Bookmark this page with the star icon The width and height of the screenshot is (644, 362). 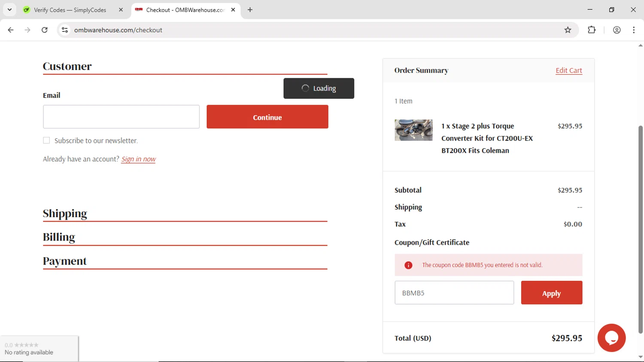[568, 30]
